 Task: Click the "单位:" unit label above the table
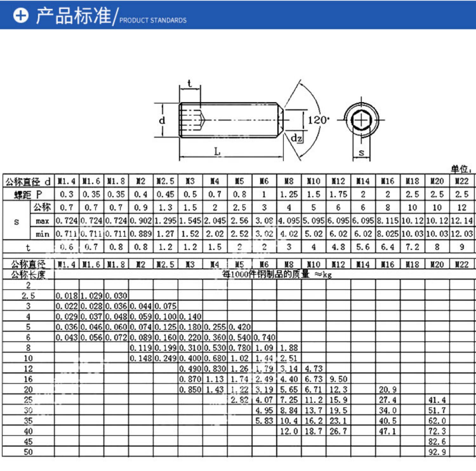pyautogui.click(x=461, y=169)
